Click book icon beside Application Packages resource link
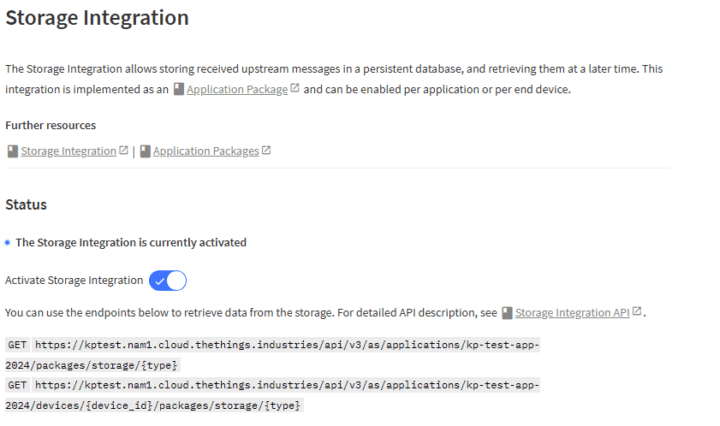720x426 pixels. [145, 151]
